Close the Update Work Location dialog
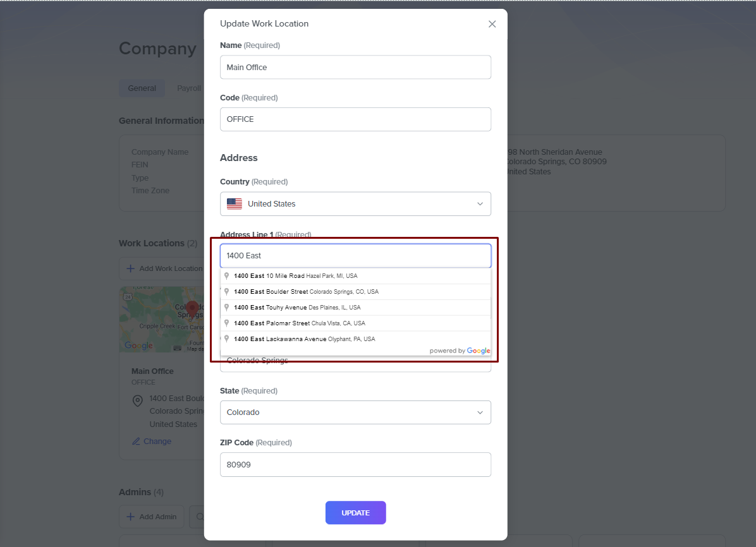The height and width of the screenshot is (547, 756). click(492, 24)
